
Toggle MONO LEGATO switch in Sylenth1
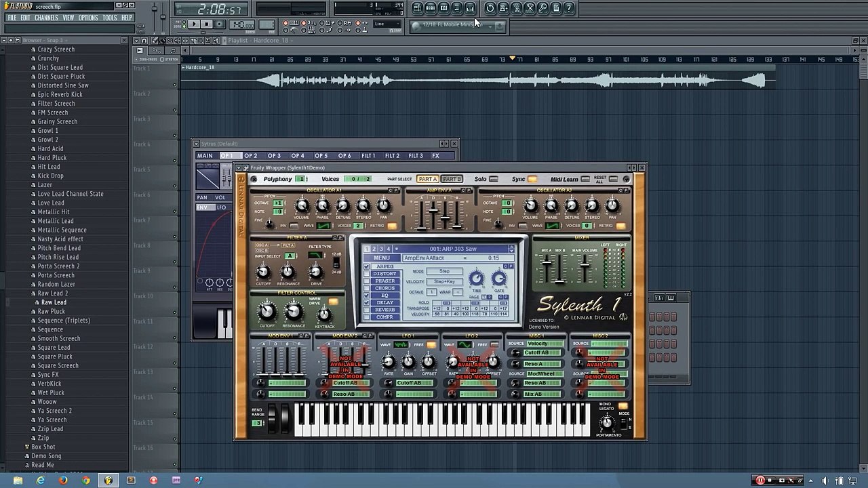click(623, 406)
